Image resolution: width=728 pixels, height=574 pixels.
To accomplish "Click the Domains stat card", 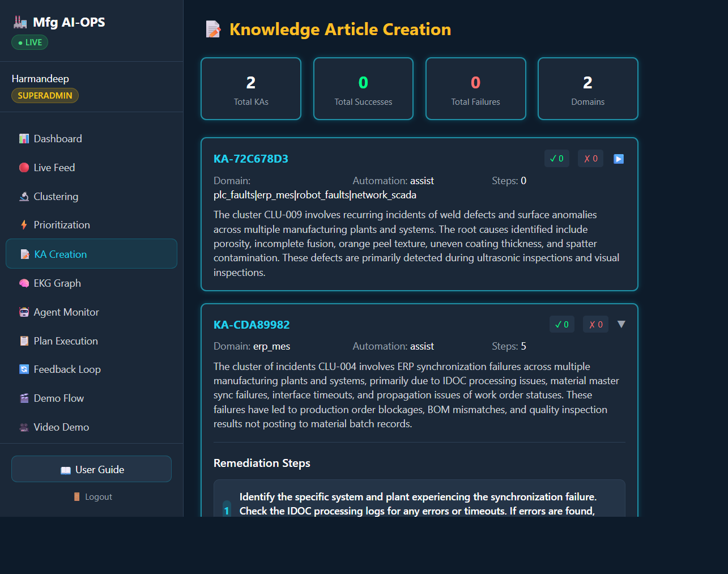I will (588, 89).
